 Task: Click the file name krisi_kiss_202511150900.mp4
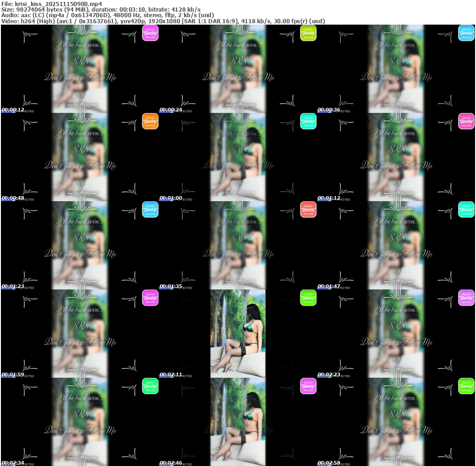tap(58, 4)
